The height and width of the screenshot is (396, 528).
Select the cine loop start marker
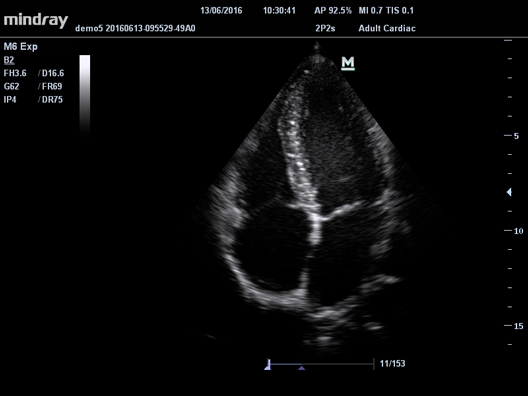[x=268, y=365]
